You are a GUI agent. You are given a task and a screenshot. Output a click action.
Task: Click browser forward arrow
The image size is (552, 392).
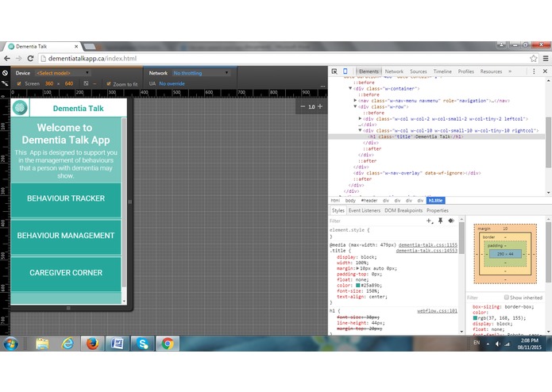click(19, 59)
